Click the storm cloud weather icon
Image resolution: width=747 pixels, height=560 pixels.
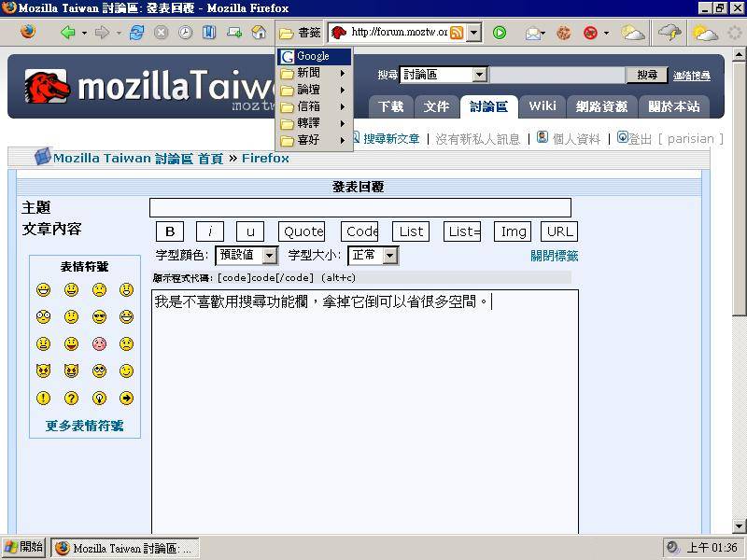[669, 33]
